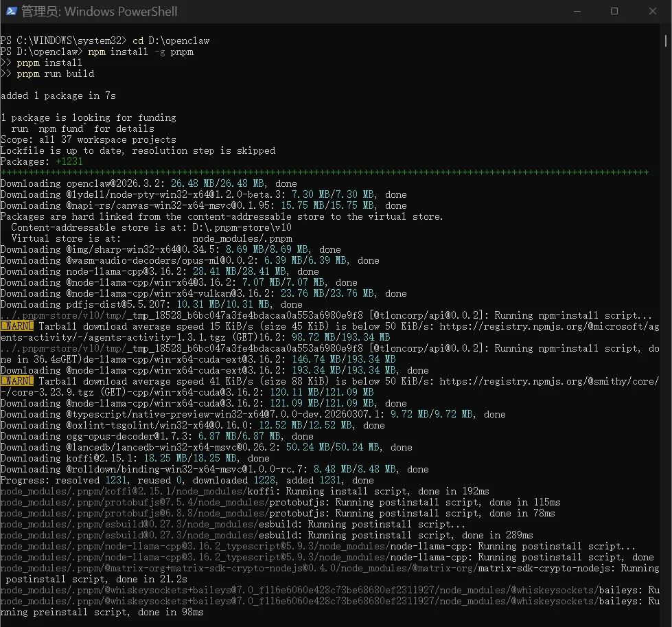The height and width of the screenshot is (627, 672).
Task: Click 'protobufjs@6.8.8' postinstall line
Action: pyautogui.click(x=278, y=514)
